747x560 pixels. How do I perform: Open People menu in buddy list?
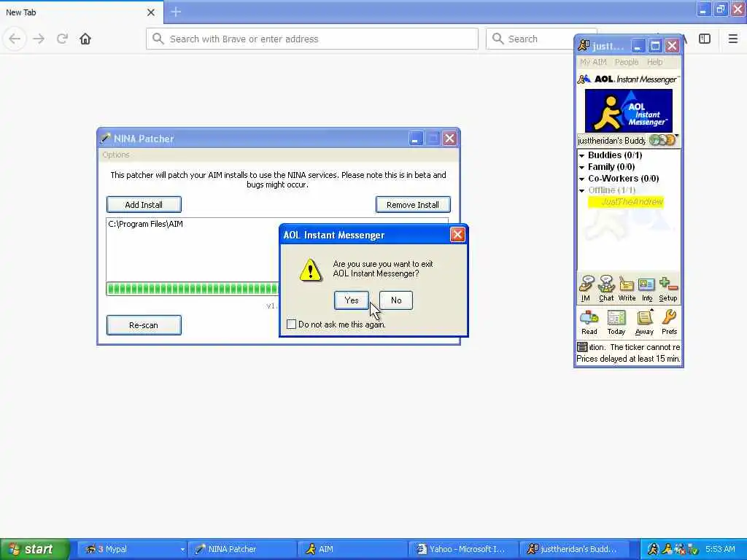[627, 62]
